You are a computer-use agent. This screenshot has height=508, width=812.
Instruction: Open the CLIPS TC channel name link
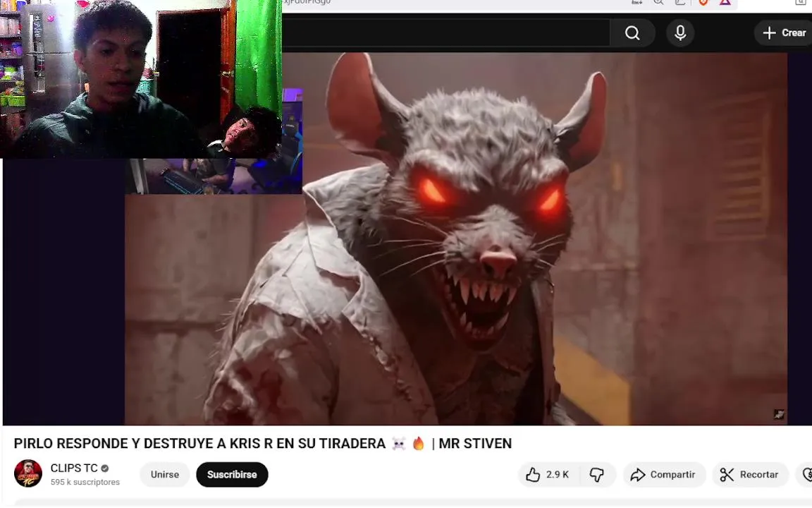(x=74, y=468)
